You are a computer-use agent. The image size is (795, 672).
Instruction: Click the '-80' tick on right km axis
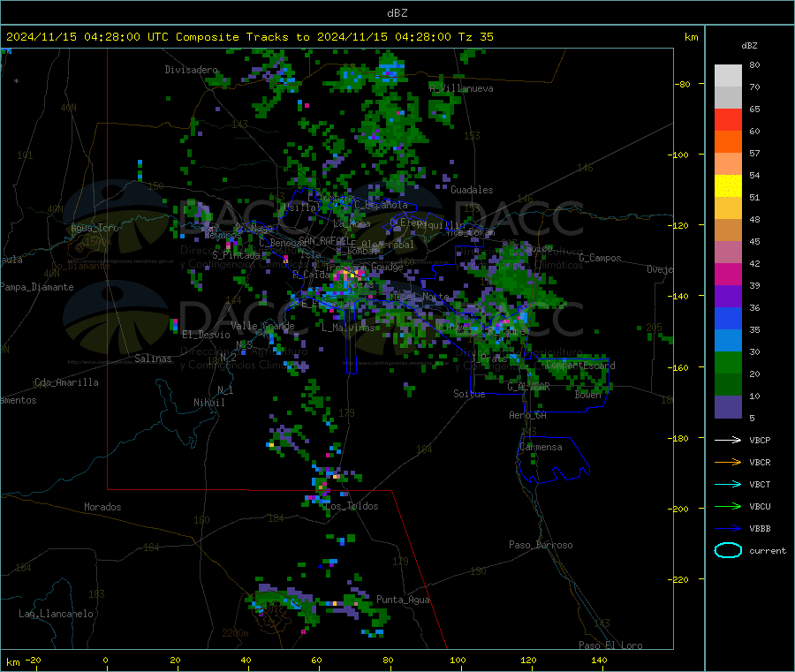coord(682,84)
